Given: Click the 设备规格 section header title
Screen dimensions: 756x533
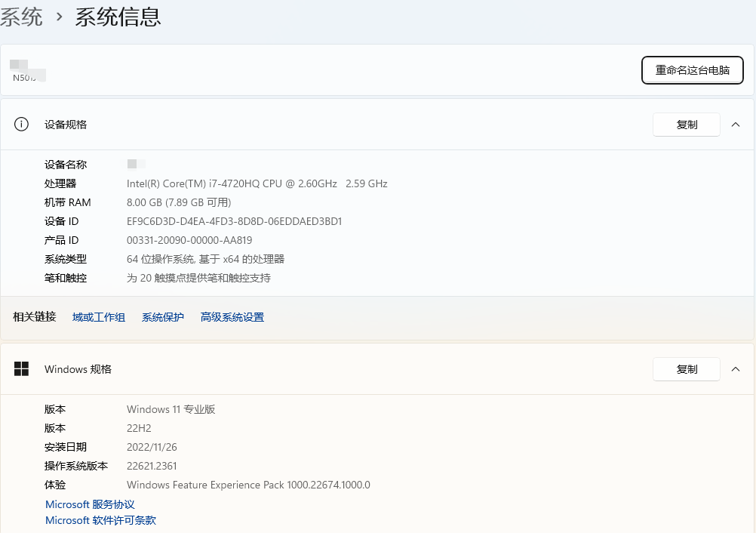Looking at the screenshot, I should (66, 125).
